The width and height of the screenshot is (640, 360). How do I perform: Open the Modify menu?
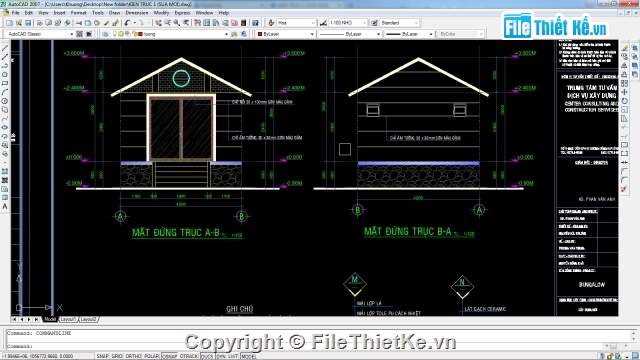tap(161, 13)
